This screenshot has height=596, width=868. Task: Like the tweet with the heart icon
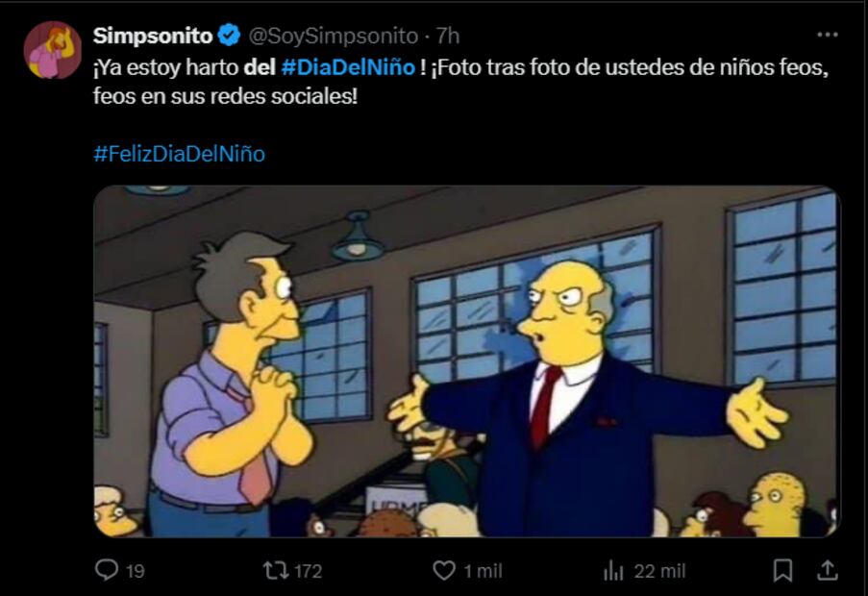point(443,571)
